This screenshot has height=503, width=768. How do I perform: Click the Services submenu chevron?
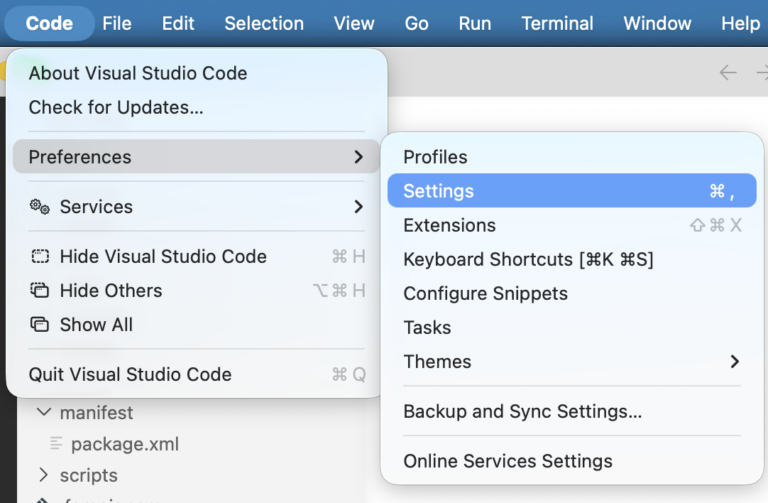359,207
